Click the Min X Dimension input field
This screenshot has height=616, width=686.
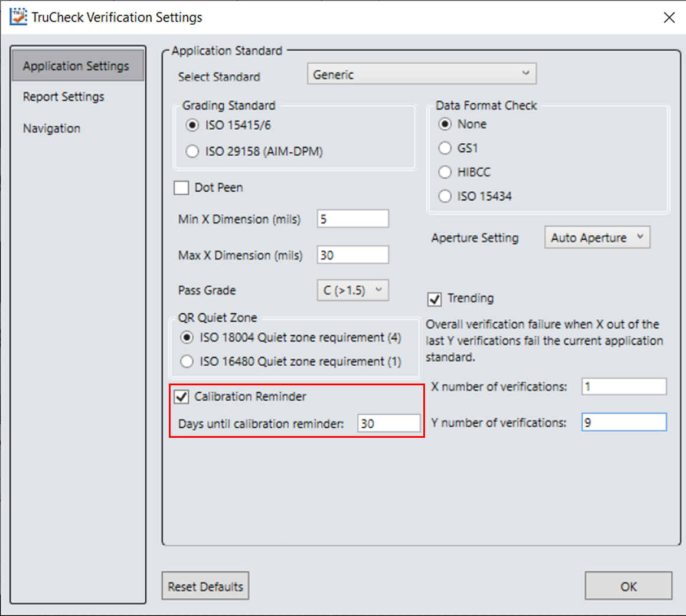[x=352, y=219]
